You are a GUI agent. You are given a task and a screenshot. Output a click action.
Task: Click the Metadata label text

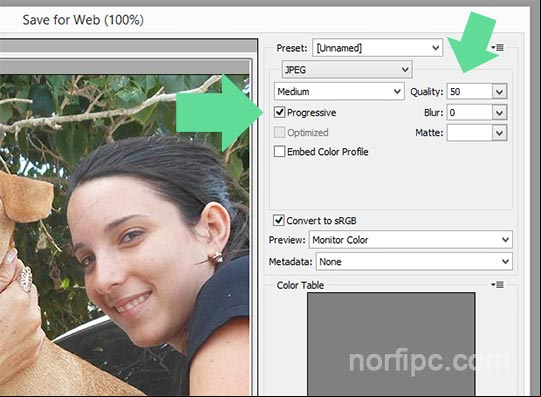pyautogui.click(x=291, y=262)
